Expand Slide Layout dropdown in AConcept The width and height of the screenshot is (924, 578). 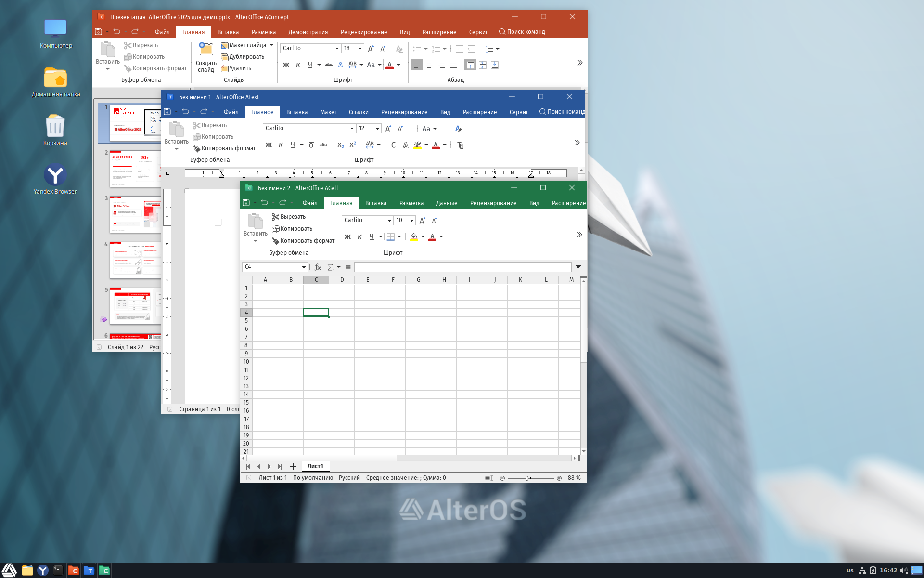tap(271, 45)
